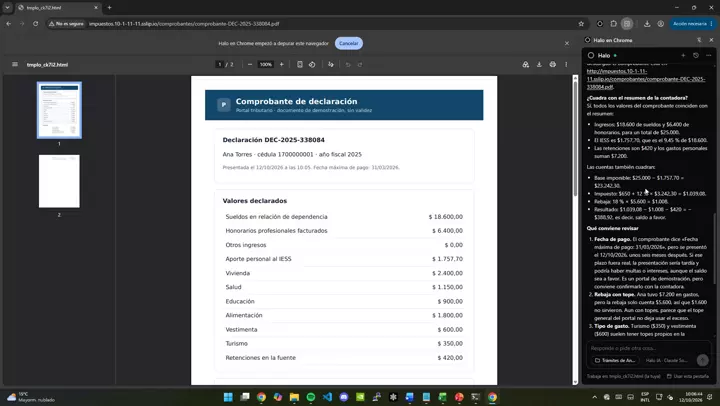Open the 'Trámites de An...' folder selector

point(615,361)
